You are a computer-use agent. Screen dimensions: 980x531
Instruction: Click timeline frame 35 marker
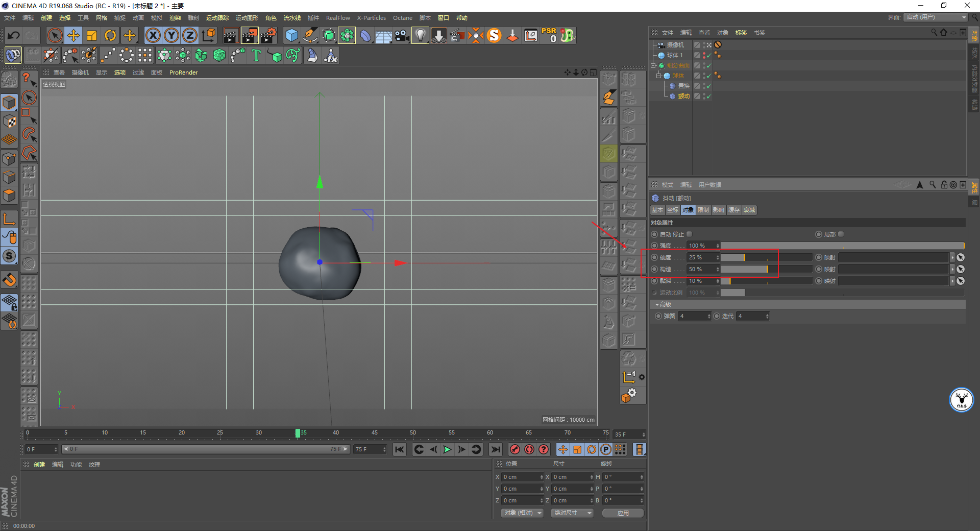(x=298, y=433)
